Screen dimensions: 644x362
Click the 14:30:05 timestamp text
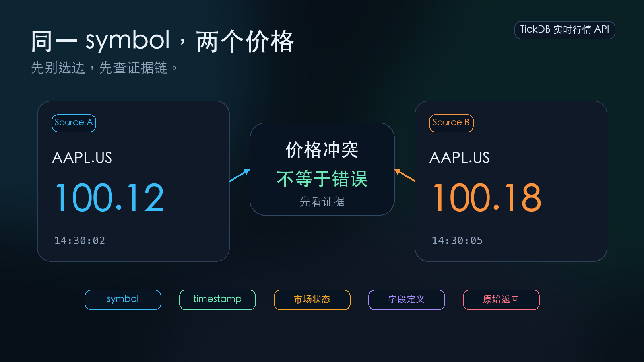[457, 241]
